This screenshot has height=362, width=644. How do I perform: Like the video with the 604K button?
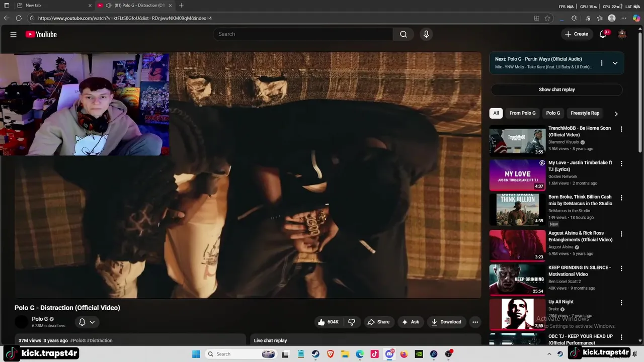click(328, 322)
